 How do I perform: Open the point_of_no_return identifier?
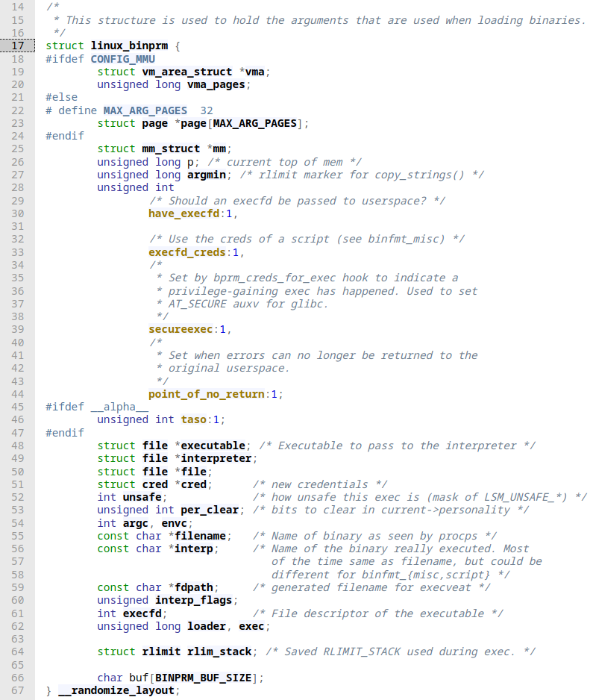pyautogui.click(x=206, y=394)
